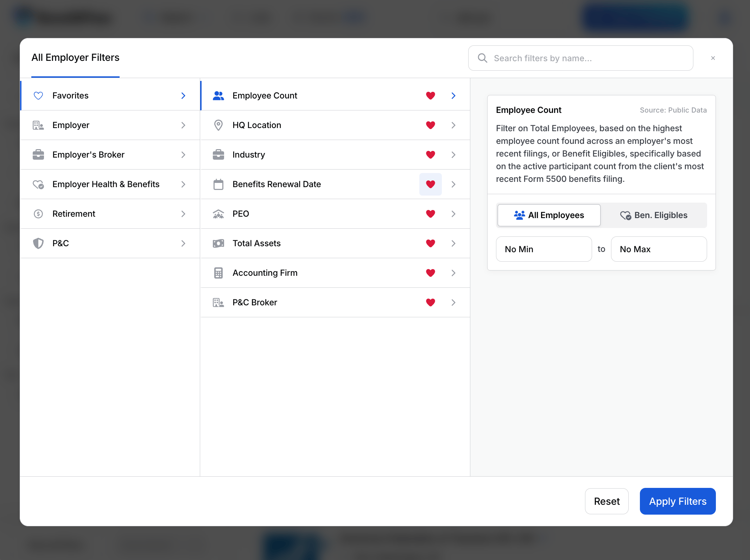This screenshot has width=750, height=560.
Task: Expand the Retirement category chevron
Action: (183, 214)
